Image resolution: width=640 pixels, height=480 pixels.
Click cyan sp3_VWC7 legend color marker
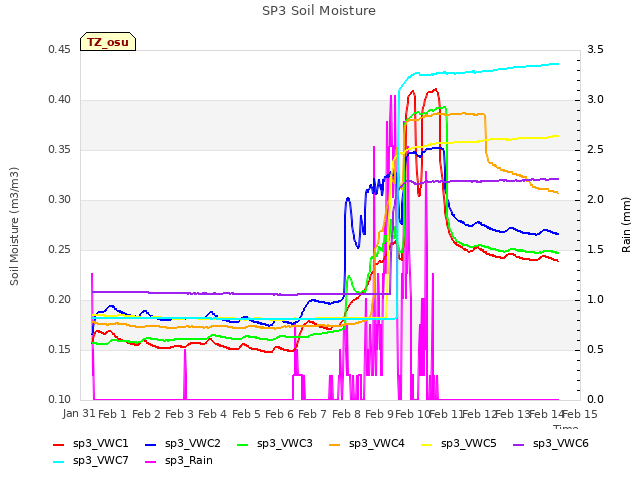pos(58,462)
